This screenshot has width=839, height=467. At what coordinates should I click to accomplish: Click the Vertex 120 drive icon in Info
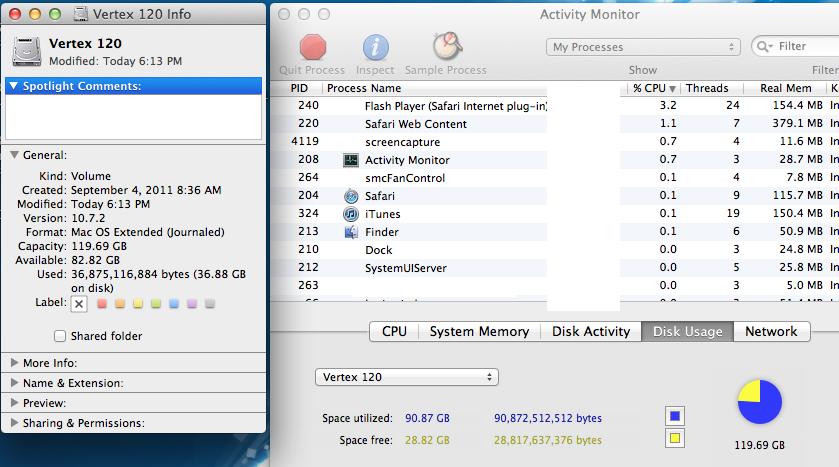point(27,51)
